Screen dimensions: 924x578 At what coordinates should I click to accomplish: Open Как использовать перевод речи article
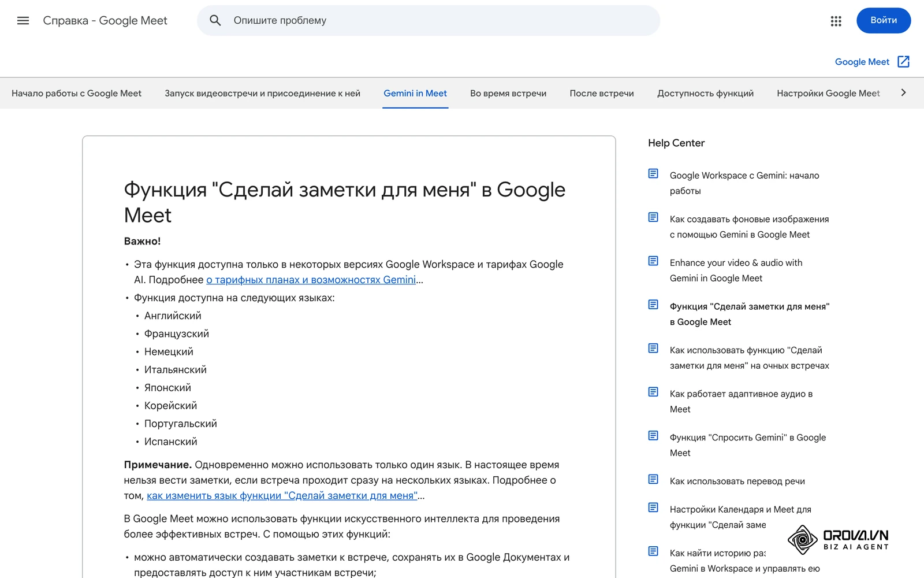[x=737, y=481]
